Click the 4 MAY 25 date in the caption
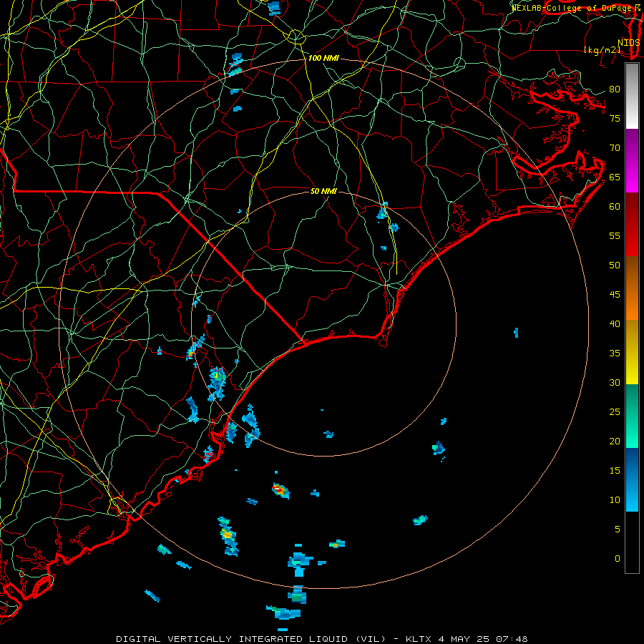This screenshot has width=644, height=644. (x=464, y=639)
